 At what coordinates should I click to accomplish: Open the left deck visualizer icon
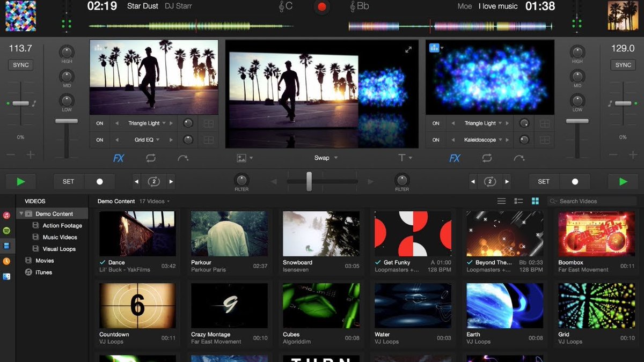click(x=98, y=47)
